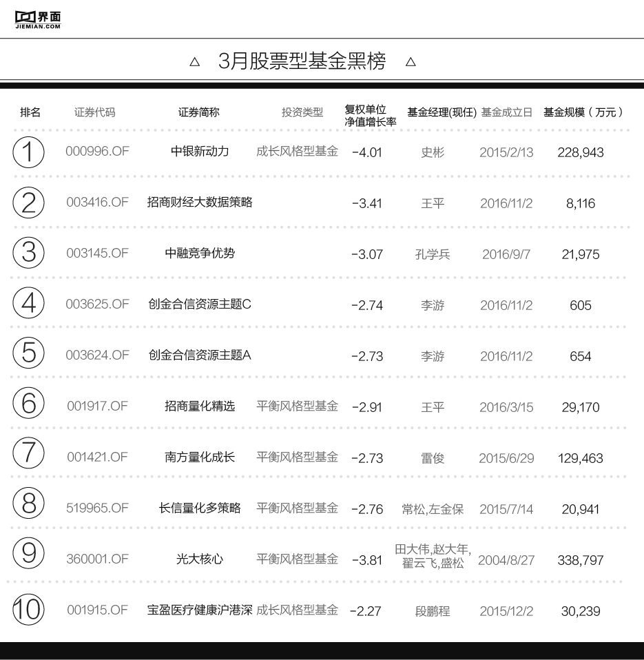Click fund size value 338,797
Viewport: 644px width, 660px height.
click(x=581, y=560)
